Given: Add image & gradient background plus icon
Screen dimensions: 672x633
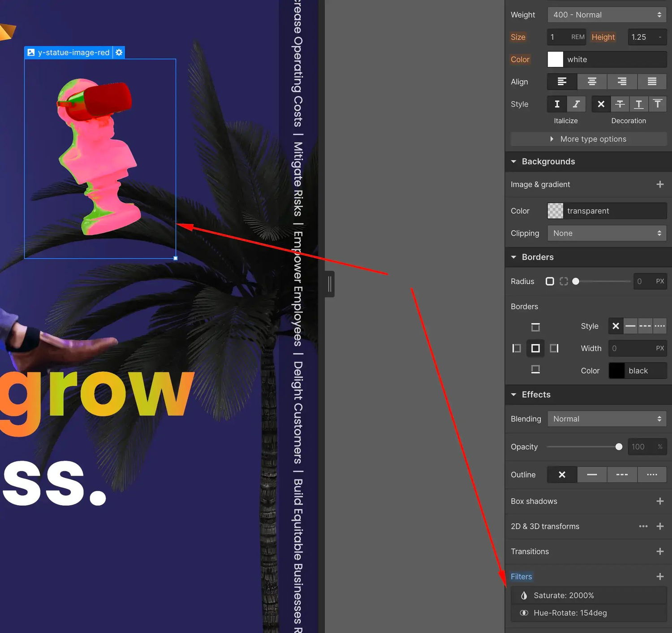Looking at the screenshot, I should [660, 184].
